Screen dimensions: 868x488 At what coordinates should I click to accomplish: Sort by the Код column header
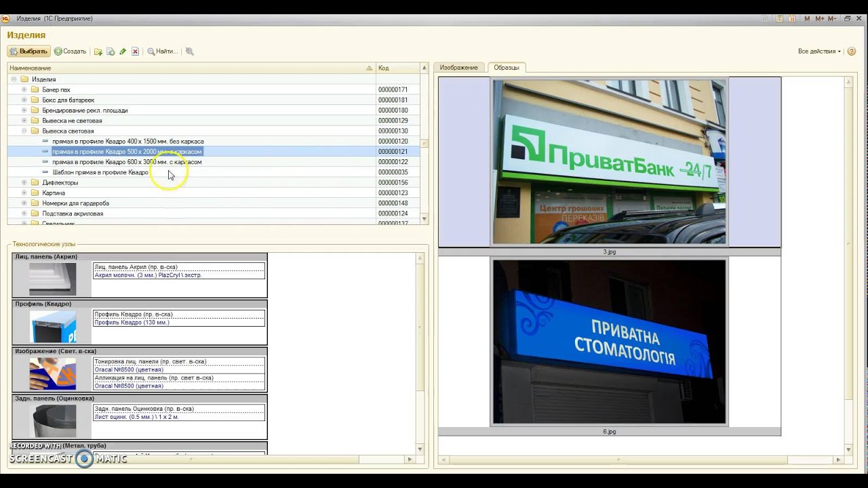(x=397, y=68)
